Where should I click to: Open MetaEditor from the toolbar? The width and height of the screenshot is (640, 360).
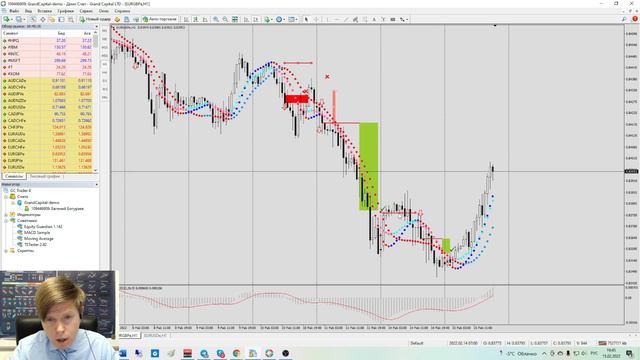click(117, 19)
